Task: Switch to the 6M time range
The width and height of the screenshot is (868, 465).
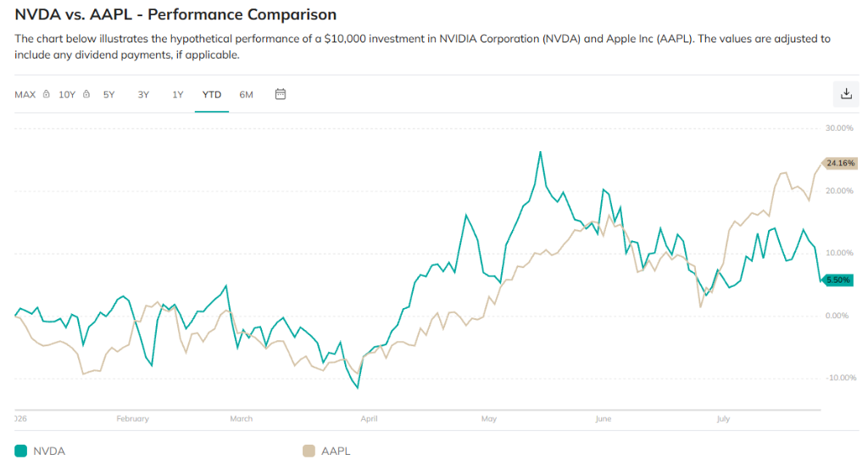Action: point(247,95)
